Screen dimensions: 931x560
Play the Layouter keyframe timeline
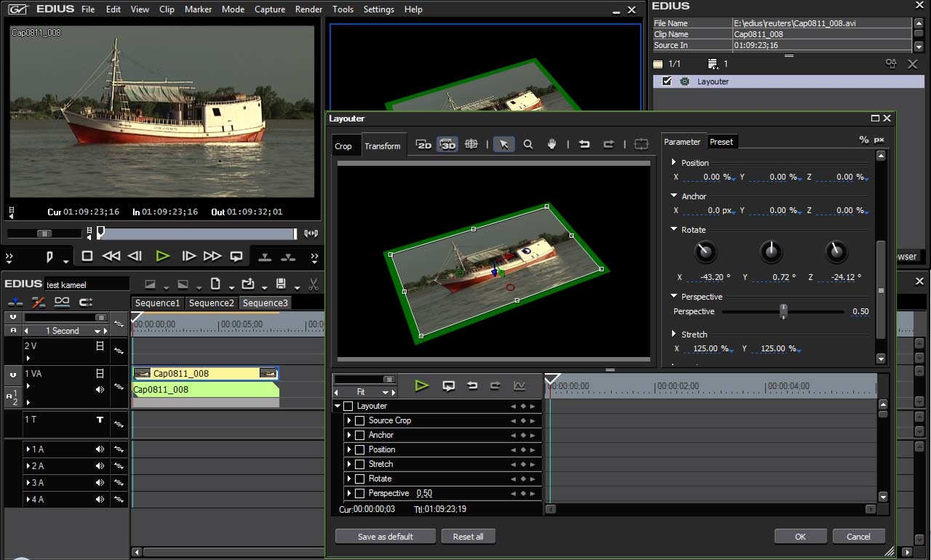click(422, 385)
